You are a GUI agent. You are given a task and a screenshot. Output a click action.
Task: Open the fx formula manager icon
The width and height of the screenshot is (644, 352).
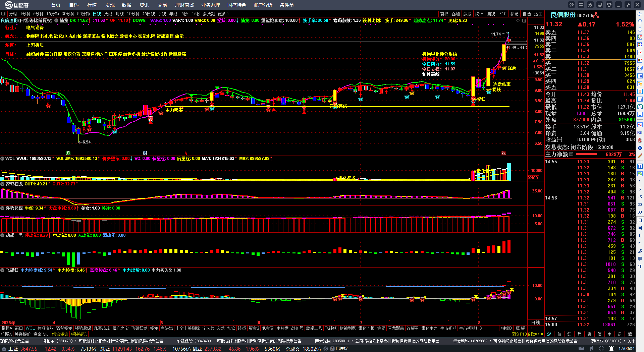tap(590, 5)
